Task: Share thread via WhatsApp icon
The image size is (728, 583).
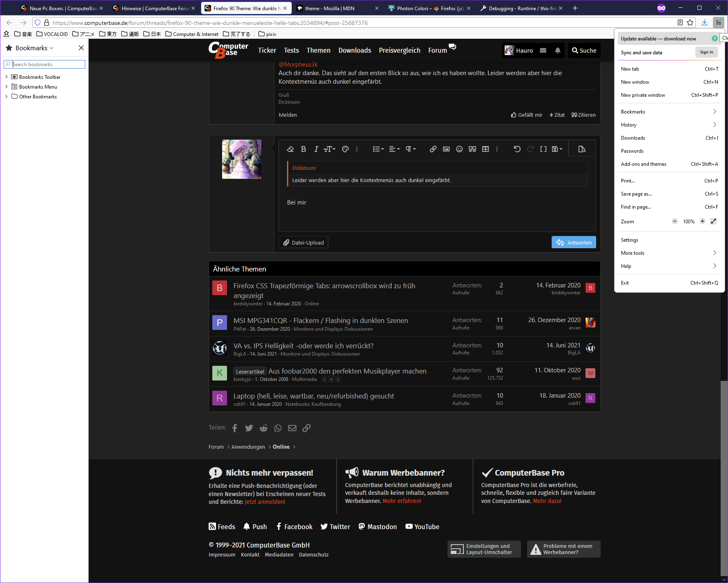Action: tap(278, 428)
